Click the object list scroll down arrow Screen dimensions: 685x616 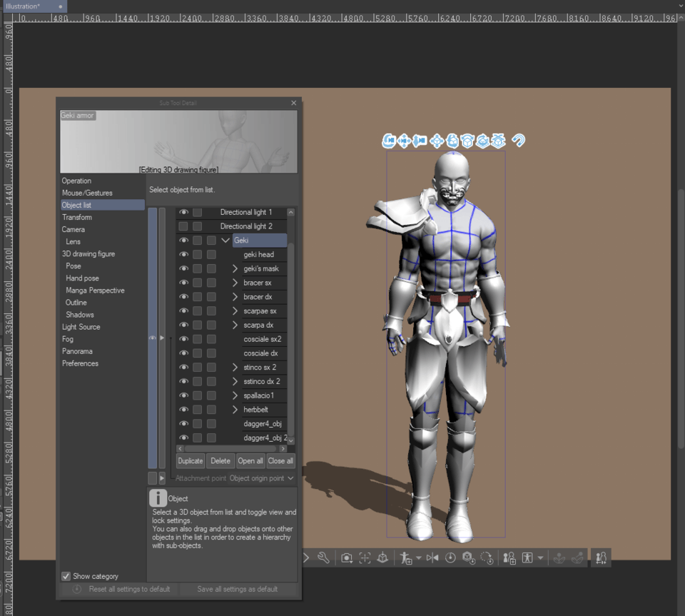(291, 441)
